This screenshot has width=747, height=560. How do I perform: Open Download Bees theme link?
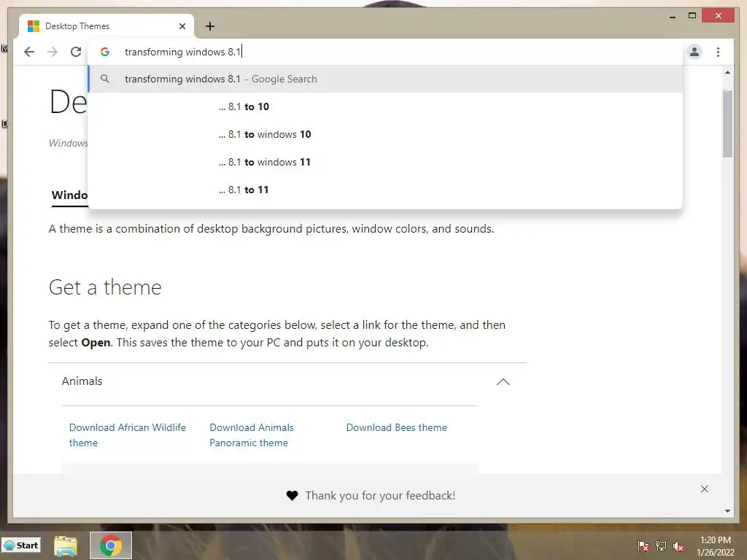396,427
